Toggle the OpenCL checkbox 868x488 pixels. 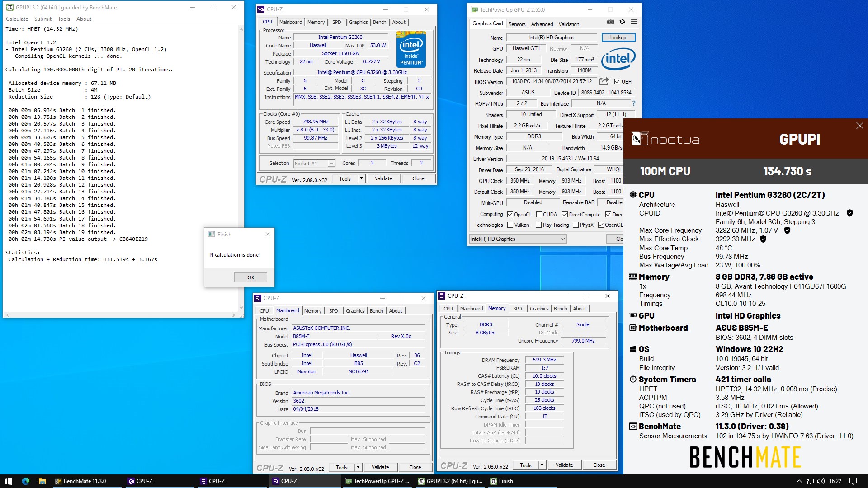coord(510,215)
